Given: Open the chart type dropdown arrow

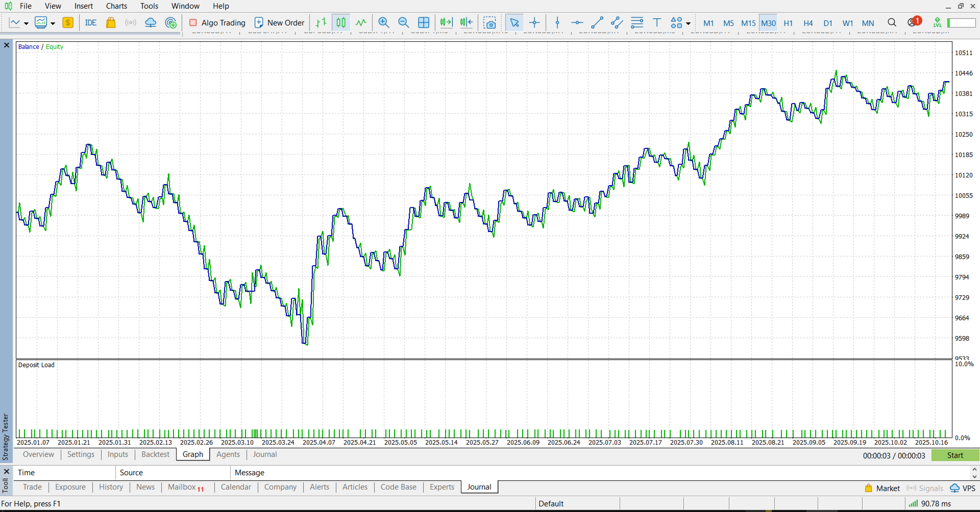Looking at the screenshot, I should click(x=27, y=22).
